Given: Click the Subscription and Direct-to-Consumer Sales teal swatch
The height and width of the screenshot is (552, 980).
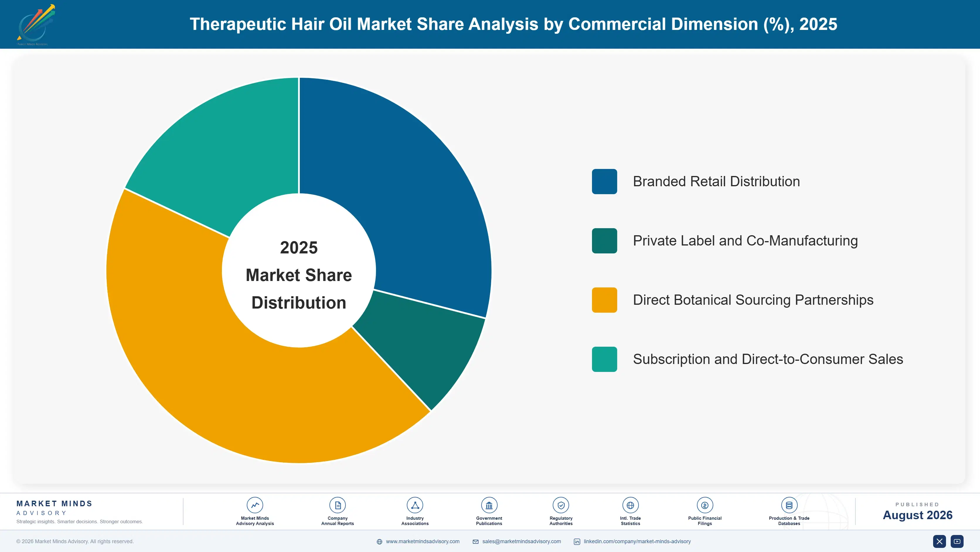Looking at the screenshot, I should [605, 359].
